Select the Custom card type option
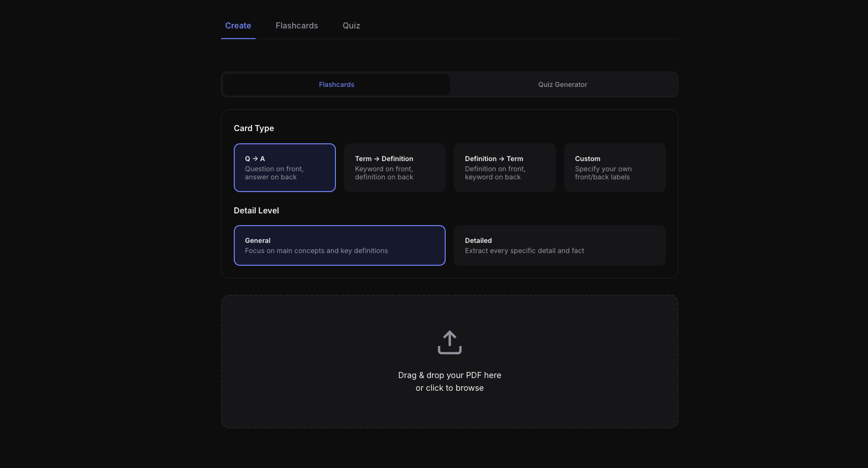 [614, 168]
